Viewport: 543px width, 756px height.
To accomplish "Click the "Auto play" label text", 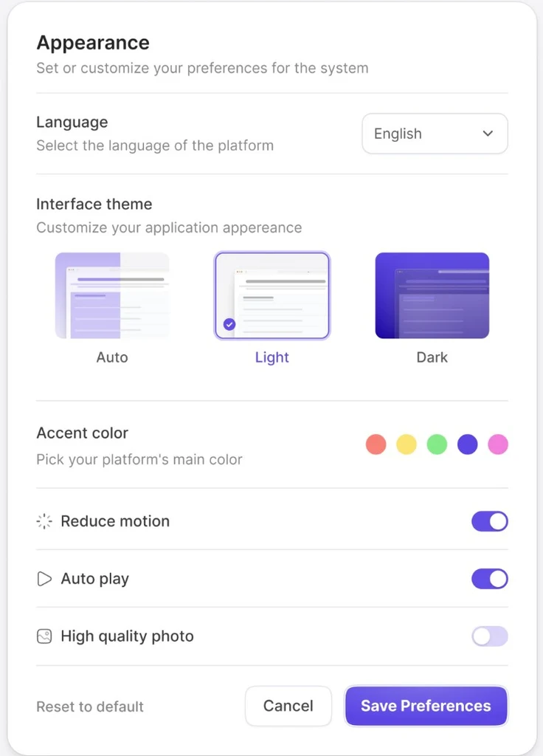I will pyautogui.click(x=95, y=579).
